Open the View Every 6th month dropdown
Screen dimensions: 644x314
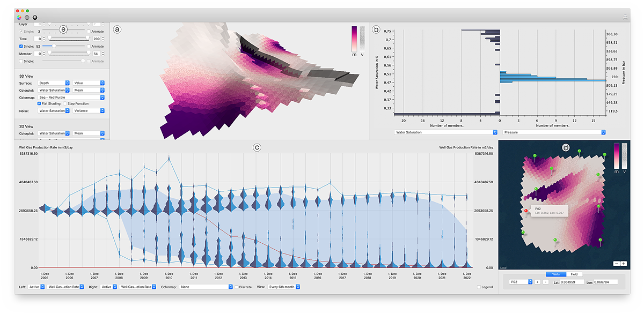tap(284, 287)
